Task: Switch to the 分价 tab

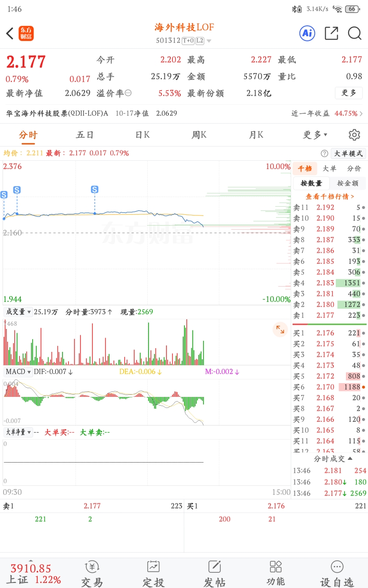Action: [354, 169]
